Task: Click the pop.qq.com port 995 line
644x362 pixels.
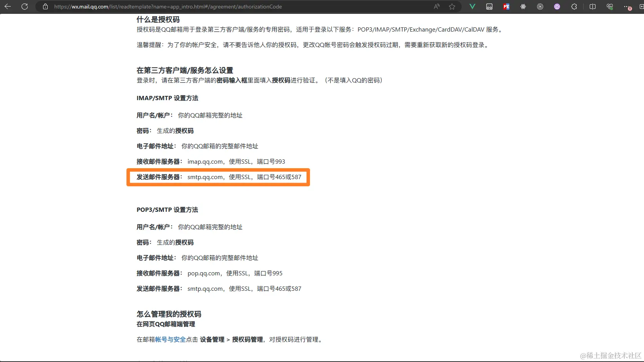Action: pyautogui.click(x=210, y=273)
